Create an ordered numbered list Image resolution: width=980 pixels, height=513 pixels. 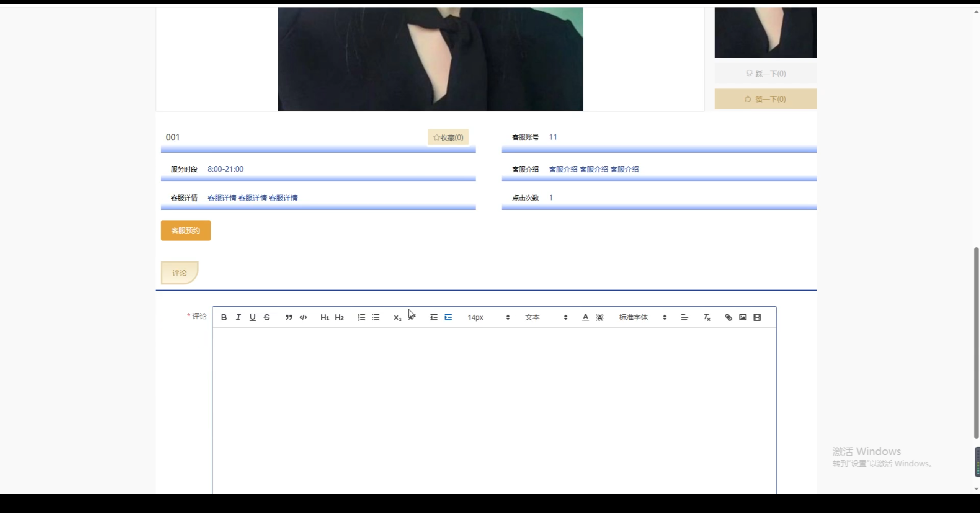361,317
